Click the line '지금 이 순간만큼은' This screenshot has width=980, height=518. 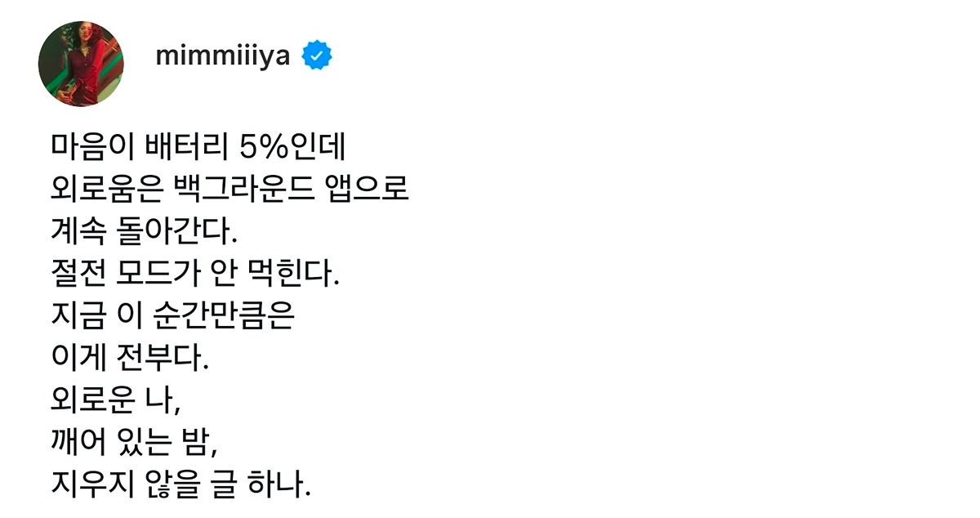coord(171,319)
